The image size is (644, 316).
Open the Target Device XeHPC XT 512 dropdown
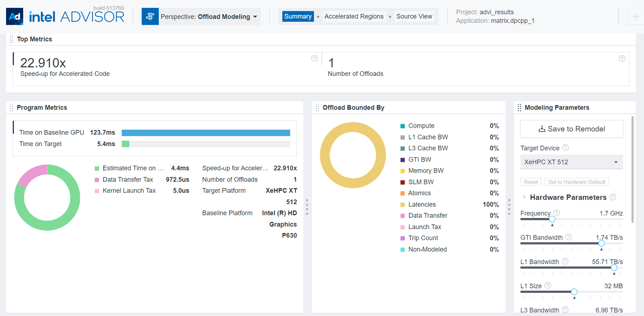(571, 162)
